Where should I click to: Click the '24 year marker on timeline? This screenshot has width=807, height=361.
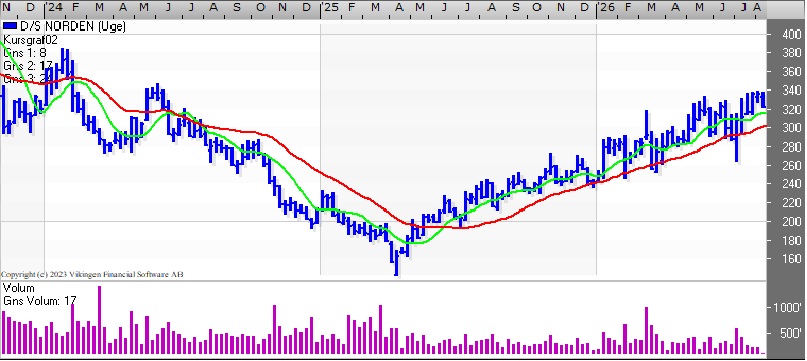click(56, 8)
